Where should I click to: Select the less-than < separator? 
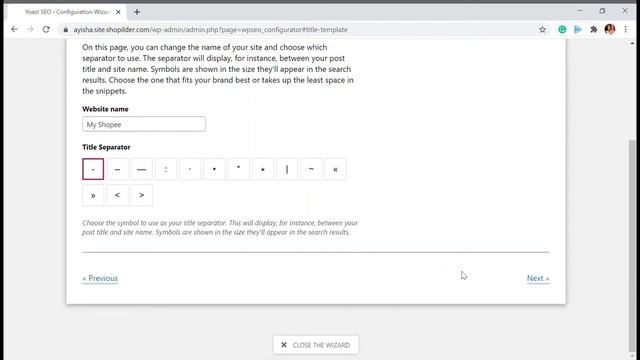pyautogui.click(x=117, y=195)
